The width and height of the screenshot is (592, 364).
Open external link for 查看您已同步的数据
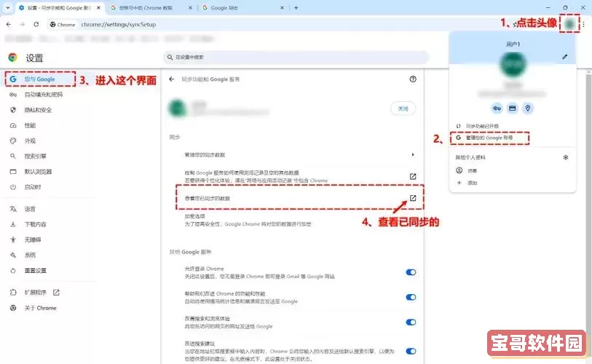click(413, 198)
